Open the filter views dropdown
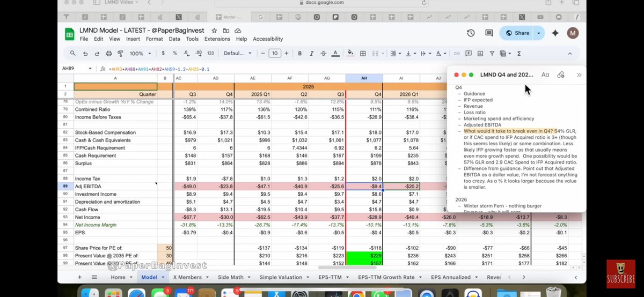The image size is (644, 297). [x=505, y=54]
